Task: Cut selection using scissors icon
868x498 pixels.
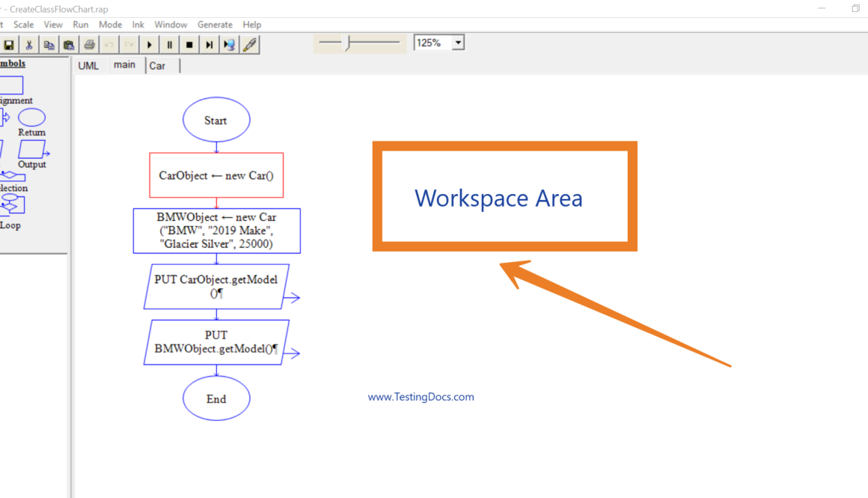Action: tap(28, 45)
